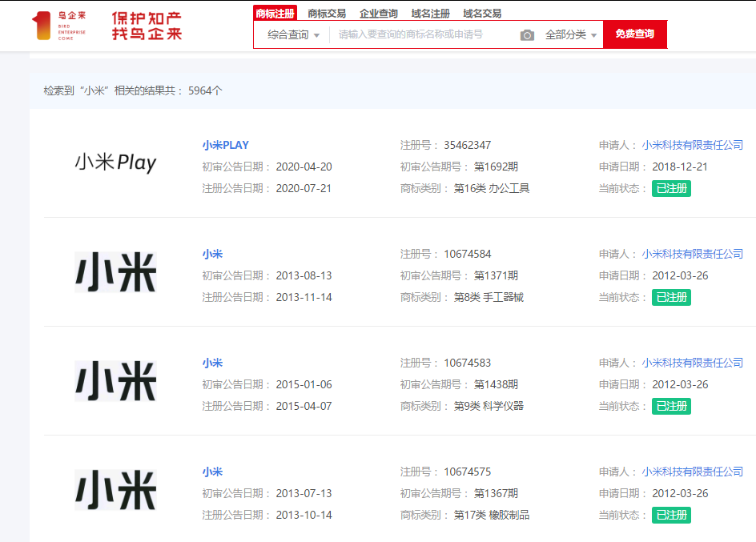Image resolution: width=756 pixels, height=542 pixels.
Task: Click the text 第8类 手工器械
Action: pos(489,297)
